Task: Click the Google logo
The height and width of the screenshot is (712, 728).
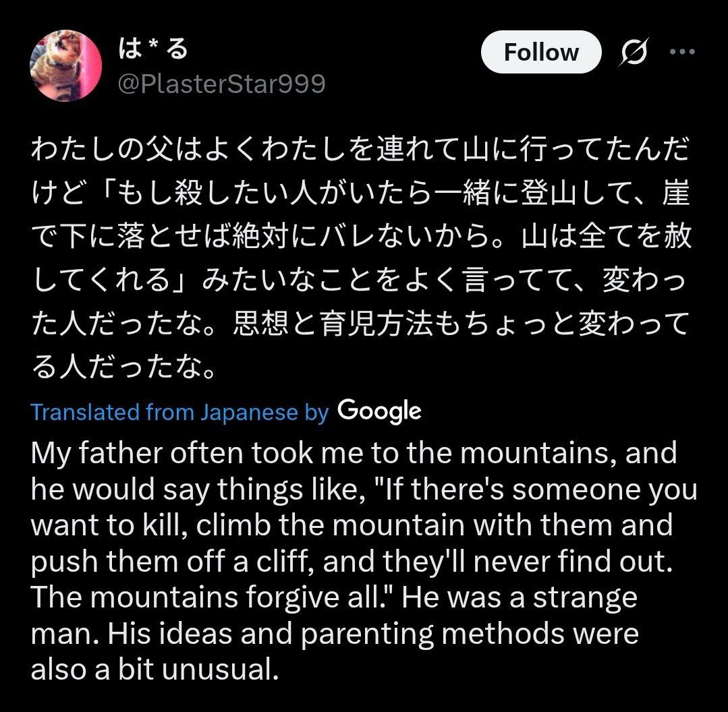Action: click(x=379, y=411)
